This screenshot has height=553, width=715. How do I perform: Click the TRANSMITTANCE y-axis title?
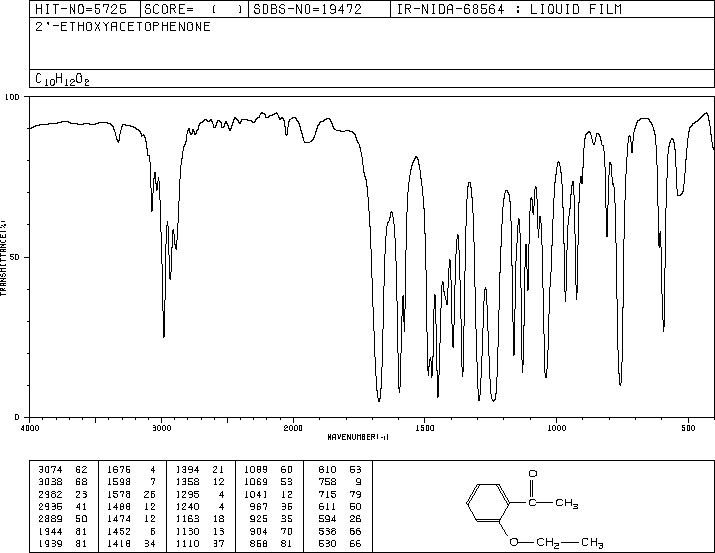coord(3,258)
